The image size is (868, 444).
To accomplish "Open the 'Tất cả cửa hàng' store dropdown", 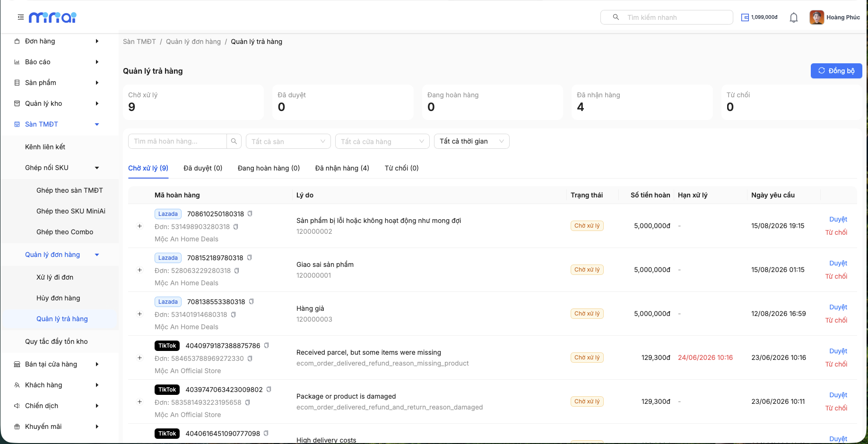I will click(382, 141).
